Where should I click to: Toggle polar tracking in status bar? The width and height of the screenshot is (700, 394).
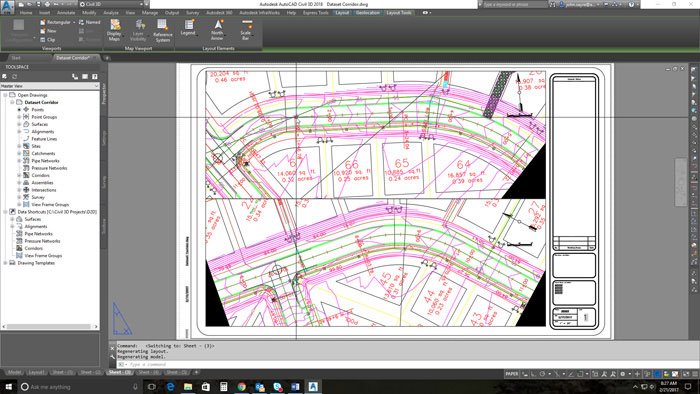click(x=542, y=374)
